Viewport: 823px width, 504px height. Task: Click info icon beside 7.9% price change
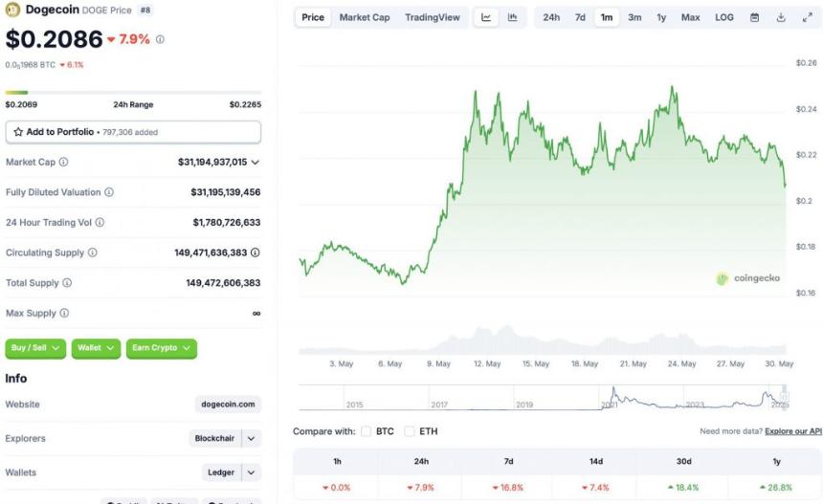point(160,39)
